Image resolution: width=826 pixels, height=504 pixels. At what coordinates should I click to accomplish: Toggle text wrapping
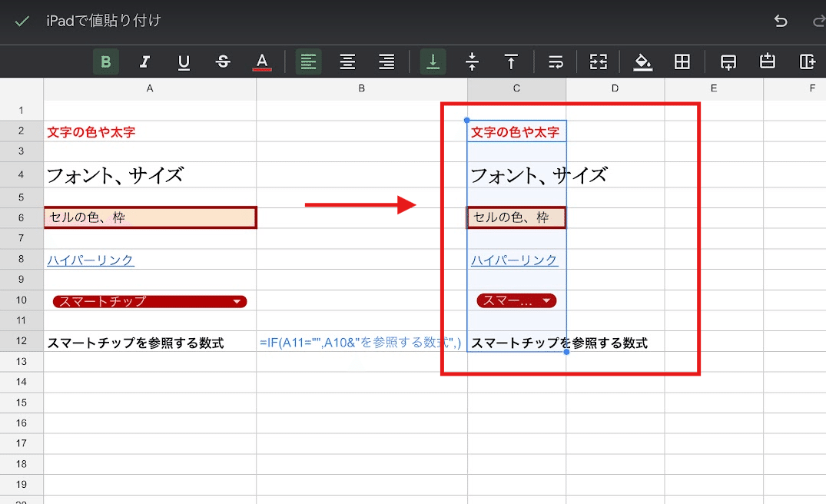(556, 61)
